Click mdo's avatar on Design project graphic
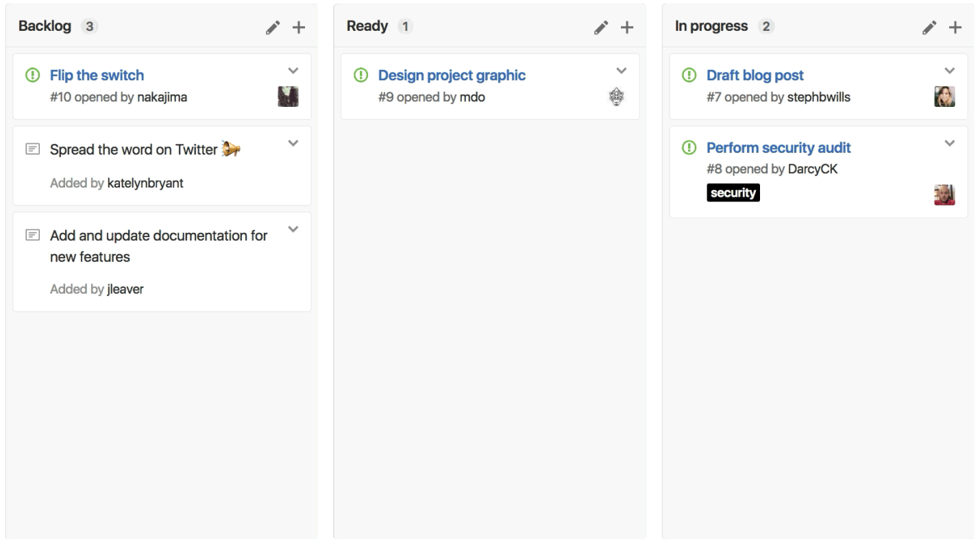The width and height of the screenshot is (980, 544). [x=616, y=97]
